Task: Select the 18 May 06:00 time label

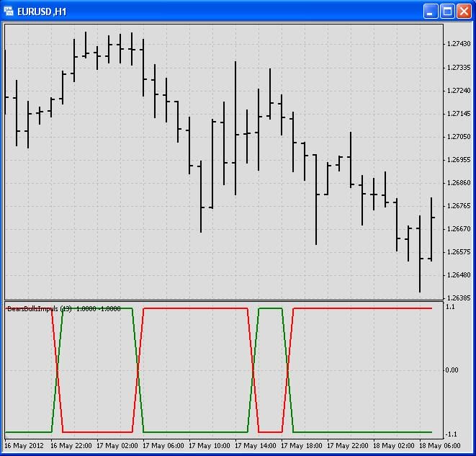Action: (442, 446)
